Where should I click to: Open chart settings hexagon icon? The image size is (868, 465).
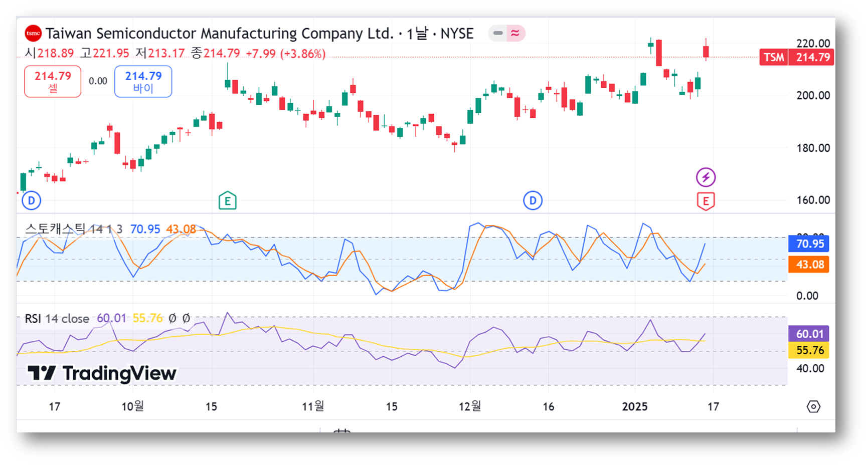(813, 406)
